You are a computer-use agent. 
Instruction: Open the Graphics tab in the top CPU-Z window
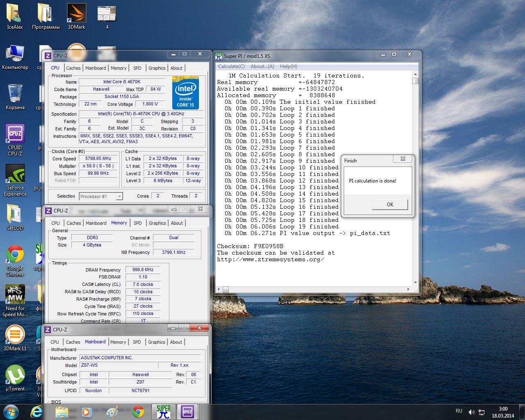(157, 68)
